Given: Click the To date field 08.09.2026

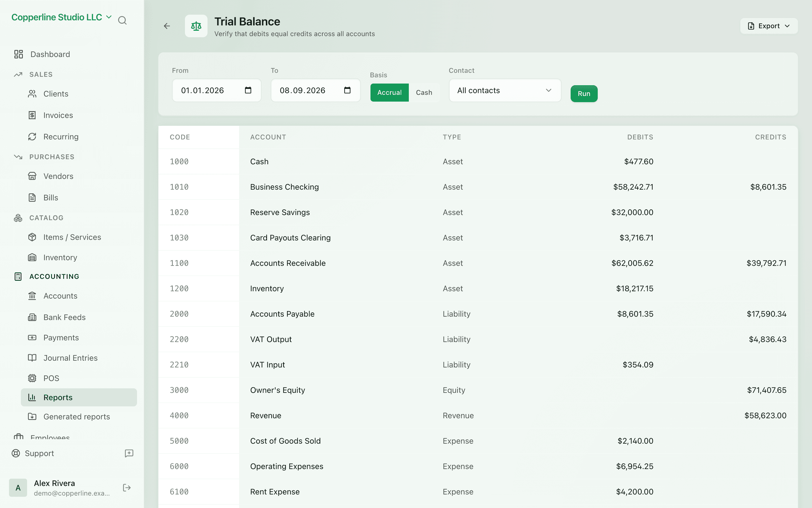Looking at the screenshot, I should click(x=316, y=90).
